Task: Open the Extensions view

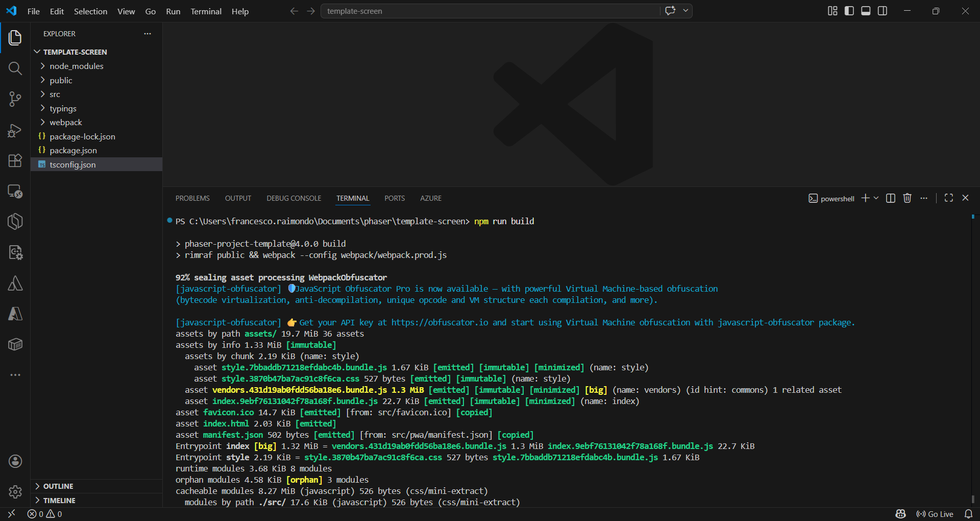Action: point(15,161)
